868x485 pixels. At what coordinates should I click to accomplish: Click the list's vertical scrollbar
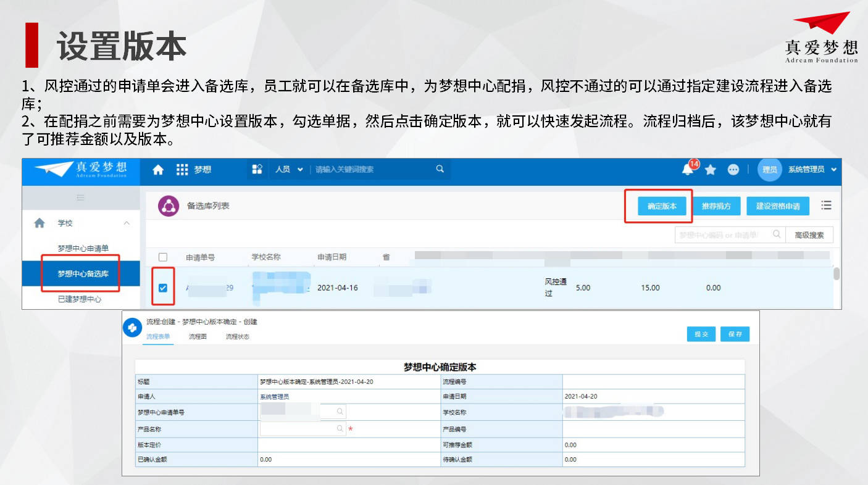point(837,274)
